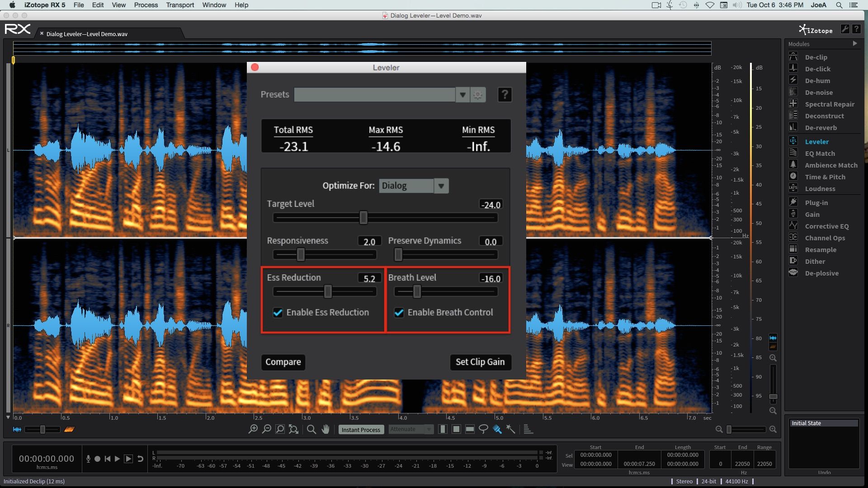Click the Instant Process button
The width and height of the screenshot is (868, 488).
tap(361, 430)
